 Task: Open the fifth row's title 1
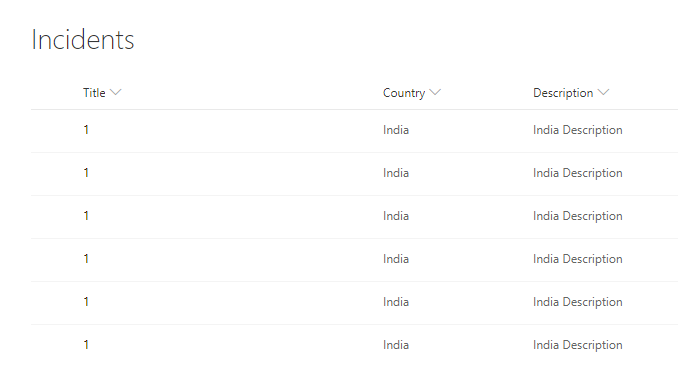(86, 302)
